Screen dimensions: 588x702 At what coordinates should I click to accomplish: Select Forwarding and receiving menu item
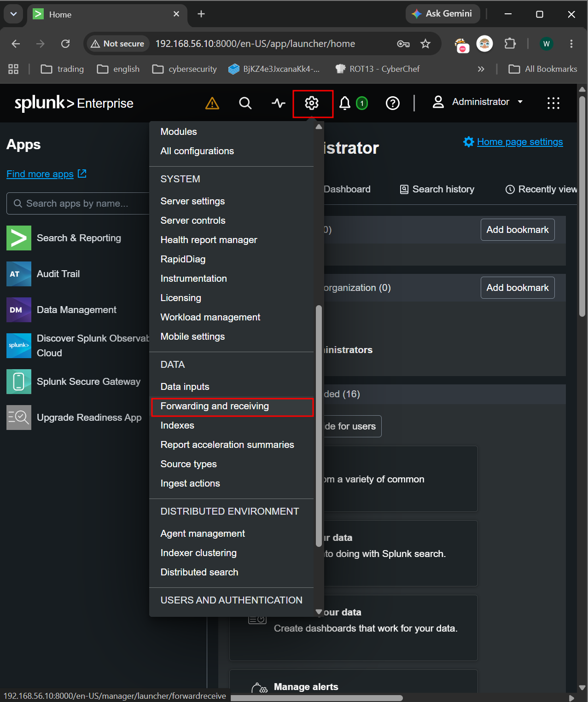pyautogui.click(x=232, y=406)
